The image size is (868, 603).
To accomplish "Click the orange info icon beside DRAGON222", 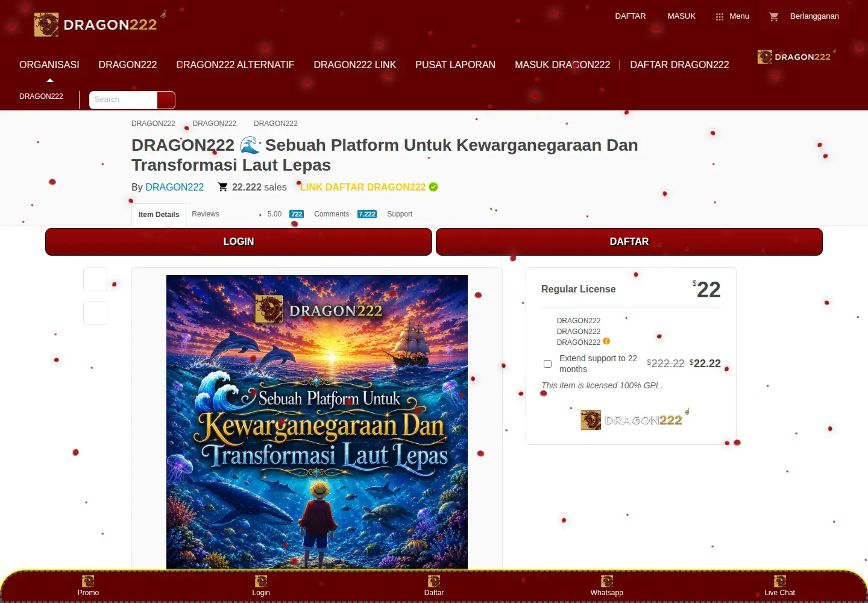I will pos(606,341).
